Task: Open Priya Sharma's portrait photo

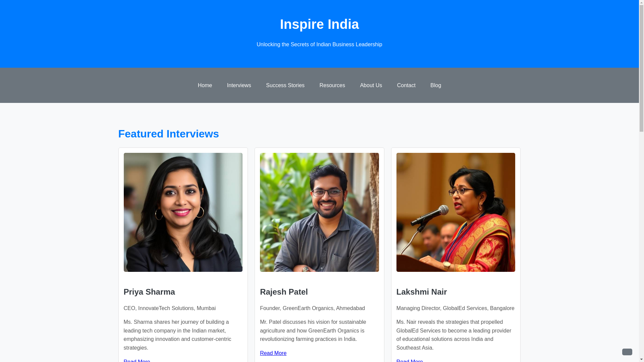Action: (x=183, y=212)
